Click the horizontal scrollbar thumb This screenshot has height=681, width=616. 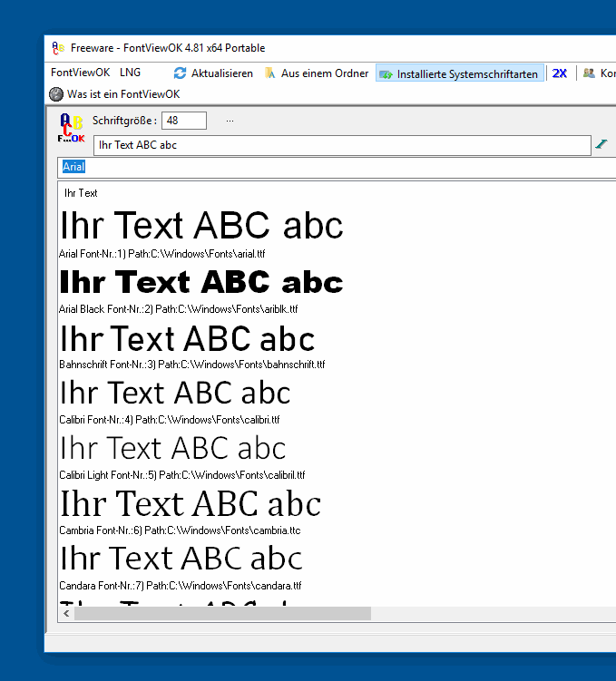click(x=223, y=613)
